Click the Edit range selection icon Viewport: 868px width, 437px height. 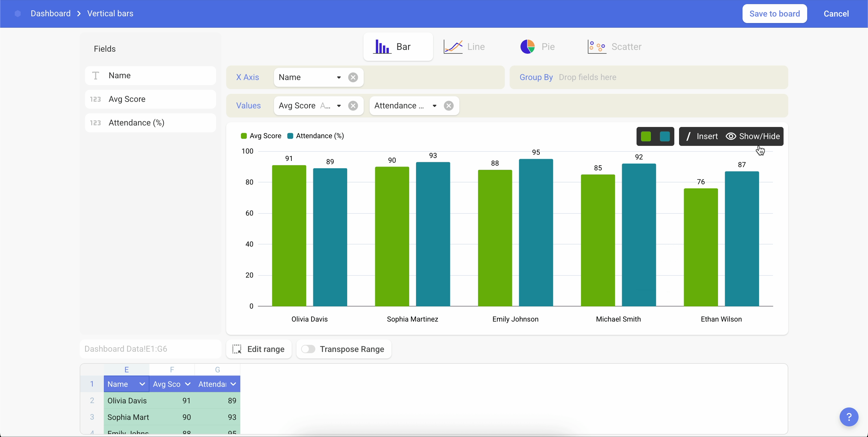coord(237,349)
